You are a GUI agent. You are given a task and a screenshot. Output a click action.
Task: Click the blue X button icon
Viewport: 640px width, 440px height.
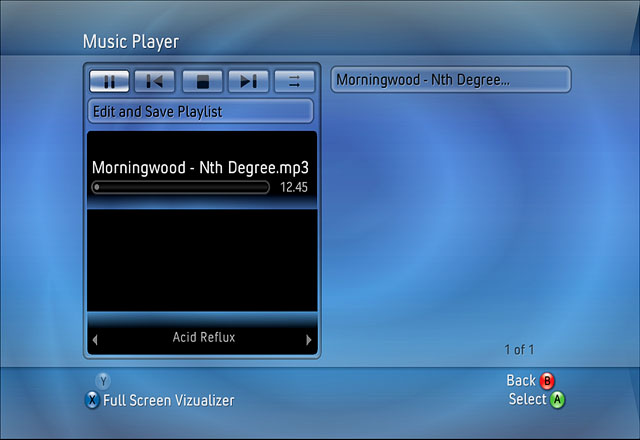(x=93, y=400)
